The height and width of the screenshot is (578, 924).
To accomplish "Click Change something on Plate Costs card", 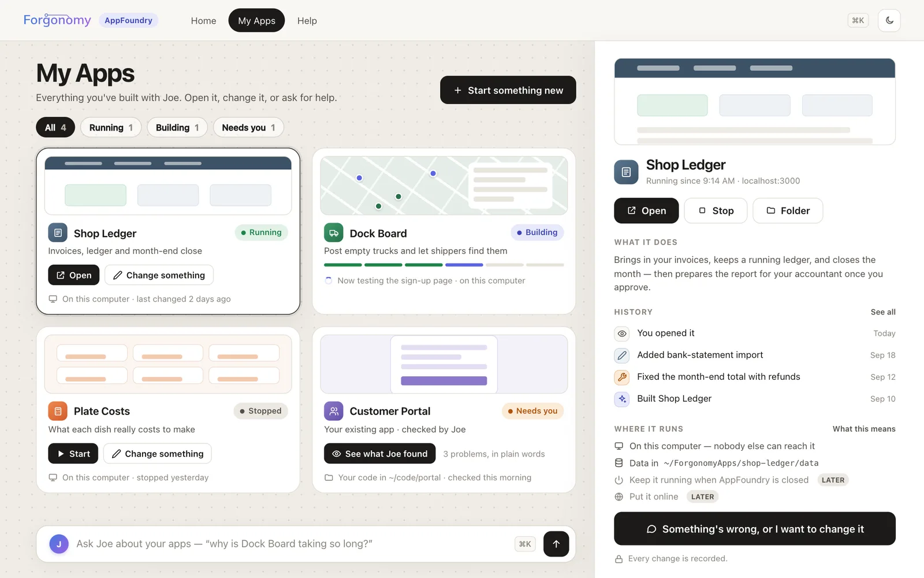I will point(158,454).
